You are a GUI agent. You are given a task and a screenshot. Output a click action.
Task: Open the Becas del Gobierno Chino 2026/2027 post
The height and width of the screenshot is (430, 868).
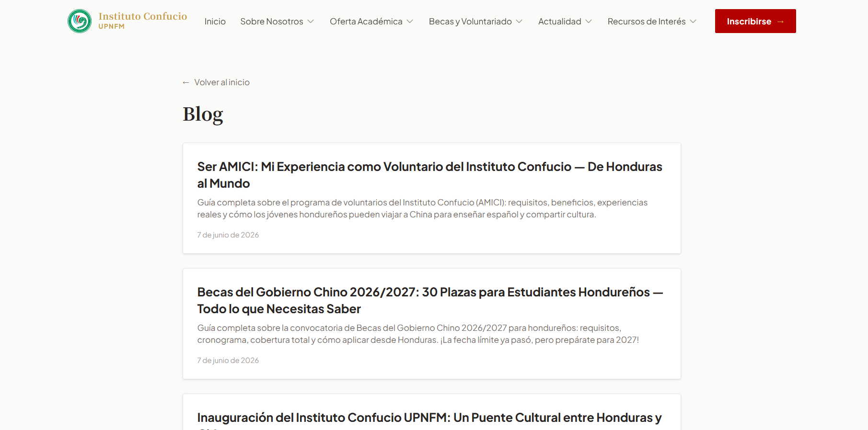click(430, 300)
